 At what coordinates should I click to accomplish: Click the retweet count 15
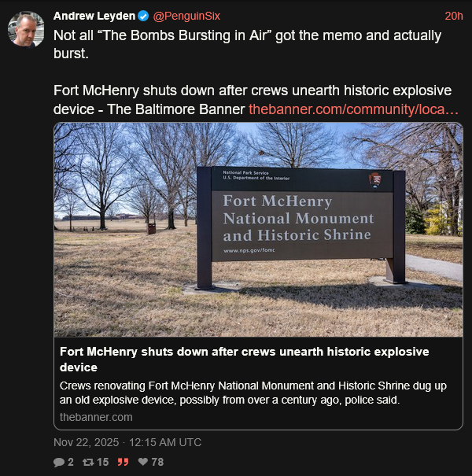[x=102, y=463]
